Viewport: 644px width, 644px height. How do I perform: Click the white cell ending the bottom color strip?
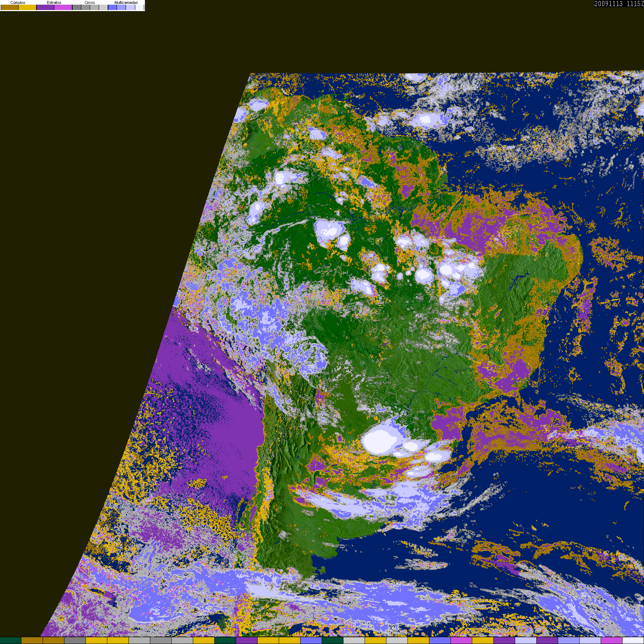point(633,640)
